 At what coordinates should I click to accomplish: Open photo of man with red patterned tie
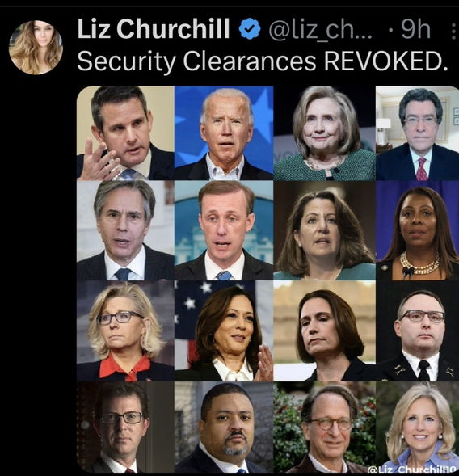pos(418,133)
